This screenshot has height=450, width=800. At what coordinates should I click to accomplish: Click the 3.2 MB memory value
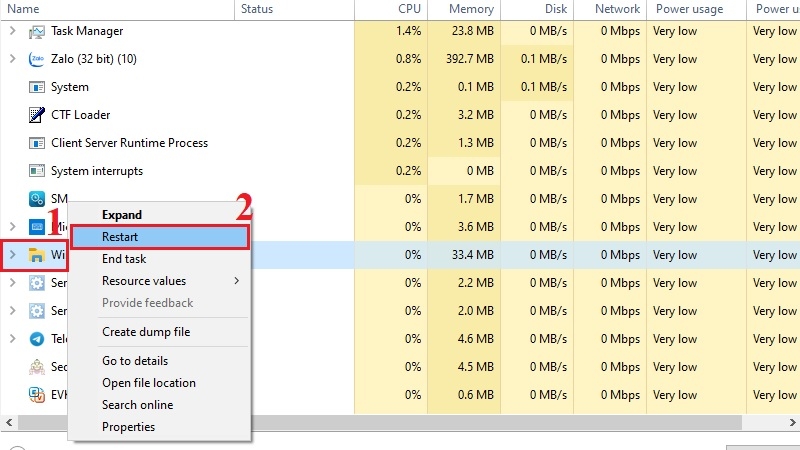pyautogui.click(x=476, y=115)
